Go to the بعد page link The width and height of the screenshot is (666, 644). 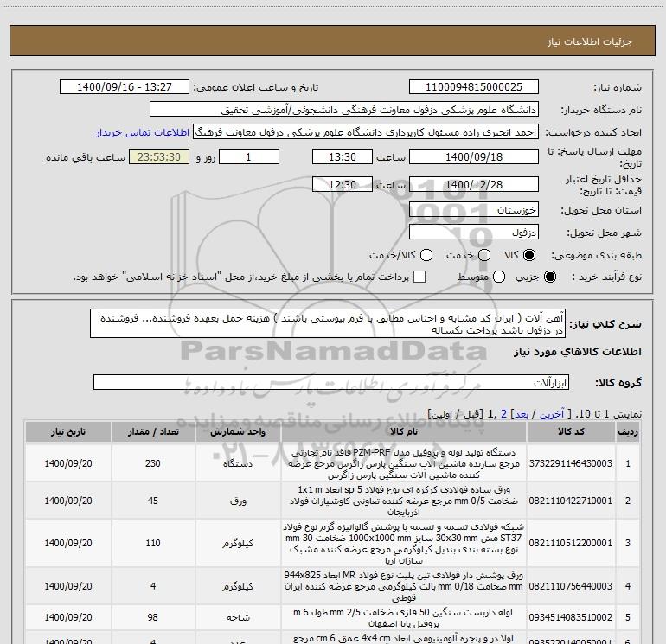[522, 414]
